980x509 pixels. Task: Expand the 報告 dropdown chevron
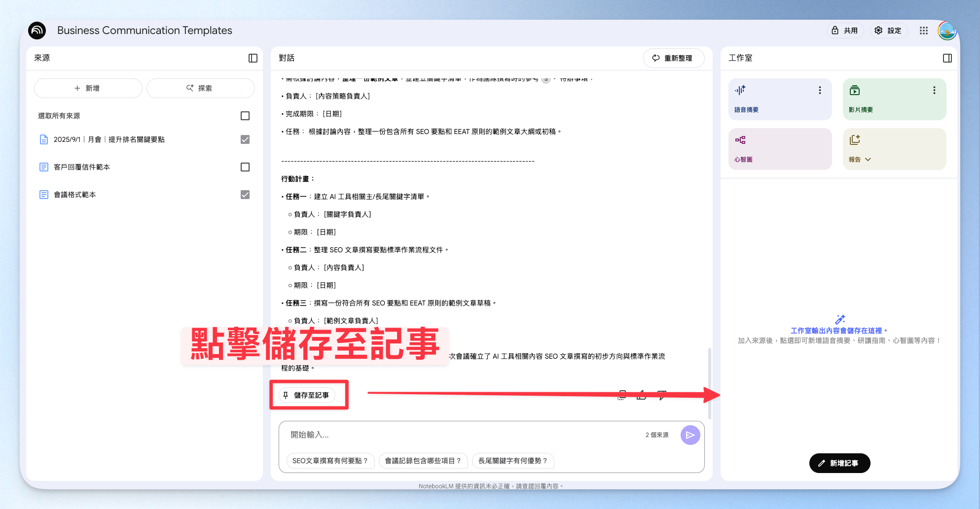point(868,160)
